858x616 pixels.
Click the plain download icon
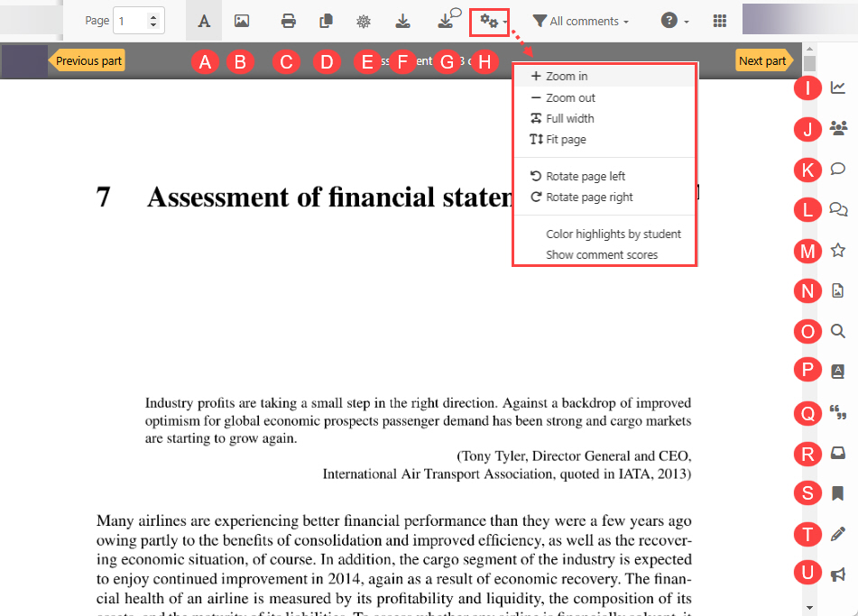click(402, 21)
